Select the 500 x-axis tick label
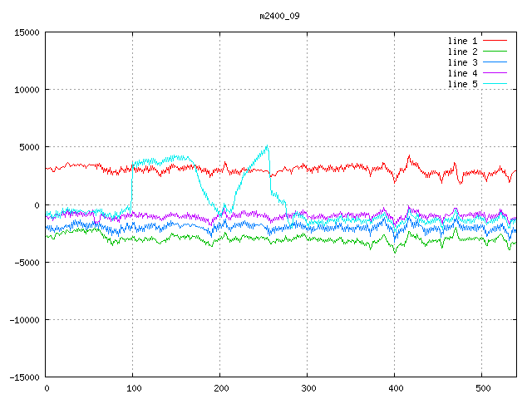Image resolution: width=532 pixels, height=399 pixels. click(x=482, y=388)
